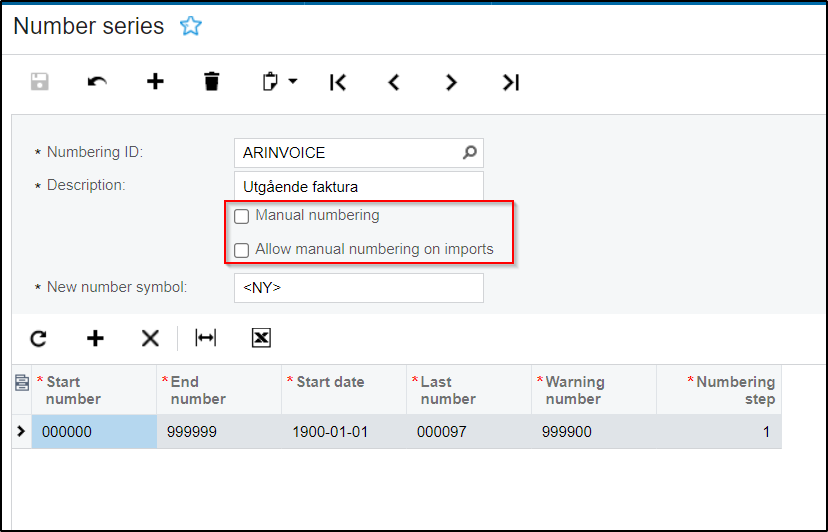The width and height of the screenshot is (828, 532).
Task: Add Number series to favorites
Action: tap(190, 27)
